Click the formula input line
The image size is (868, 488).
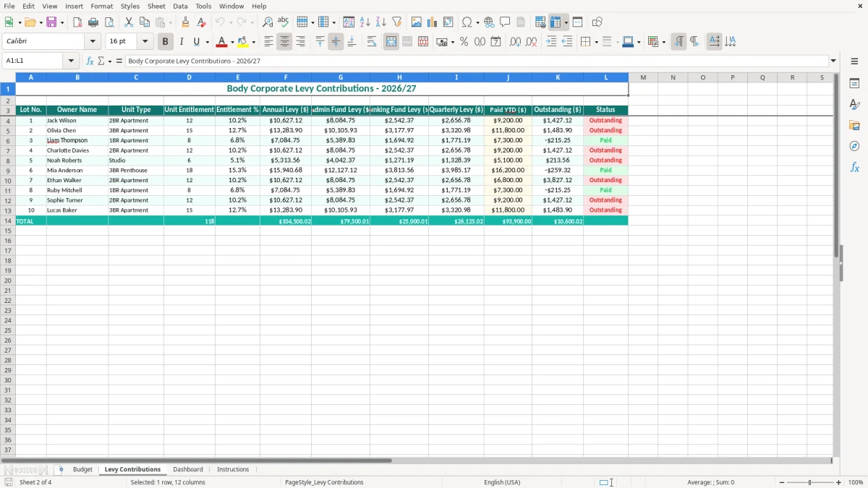pyautogui.click(x=477, y=61)
